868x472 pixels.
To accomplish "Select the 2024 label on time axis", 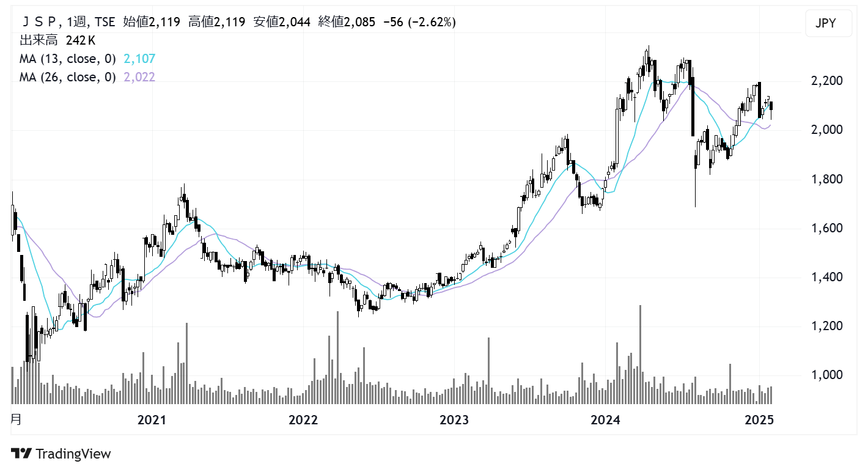I will (x=606, y=420).
